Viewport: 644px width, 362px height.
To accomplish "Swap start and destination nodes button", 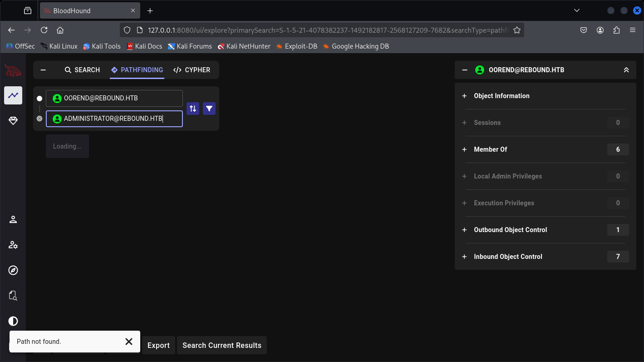I will click(x=193, y=109).
